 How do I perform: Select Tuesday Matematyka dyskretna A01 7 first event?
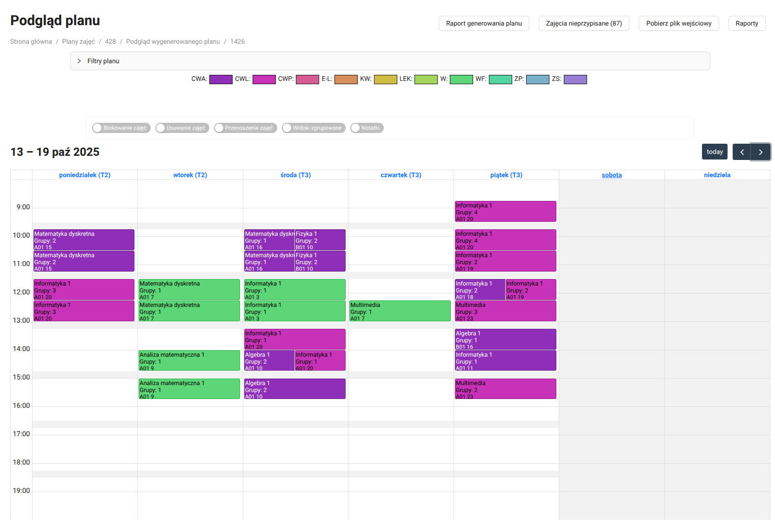pos(189,290)
